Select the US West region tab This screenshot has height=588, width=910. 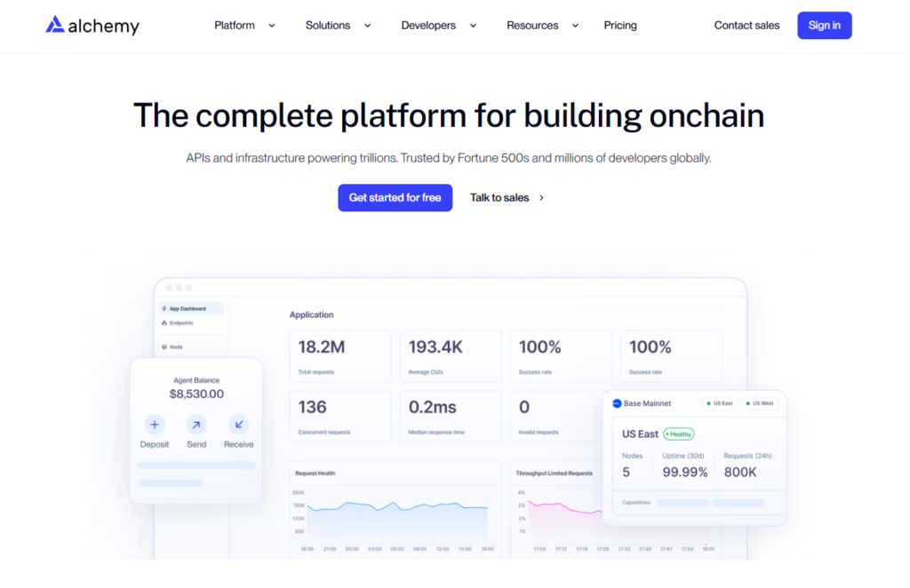[760, 403]
